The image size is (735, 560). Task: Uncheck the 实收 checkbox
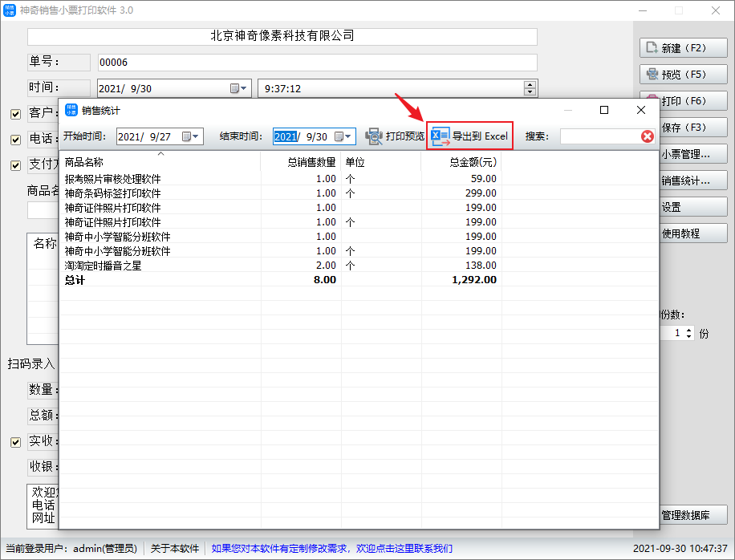[x=15, y=441]
